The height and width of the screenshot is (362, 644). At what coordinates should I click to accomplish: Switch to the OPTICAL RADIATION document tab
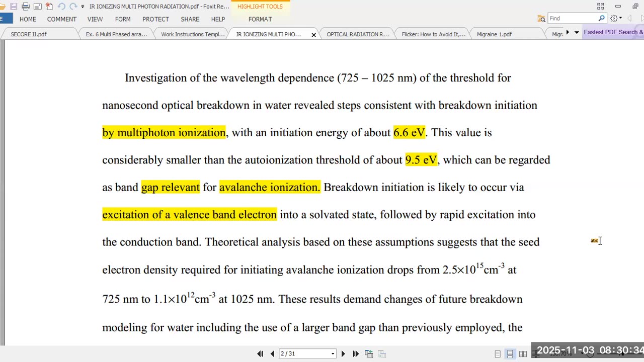(358, 34)
